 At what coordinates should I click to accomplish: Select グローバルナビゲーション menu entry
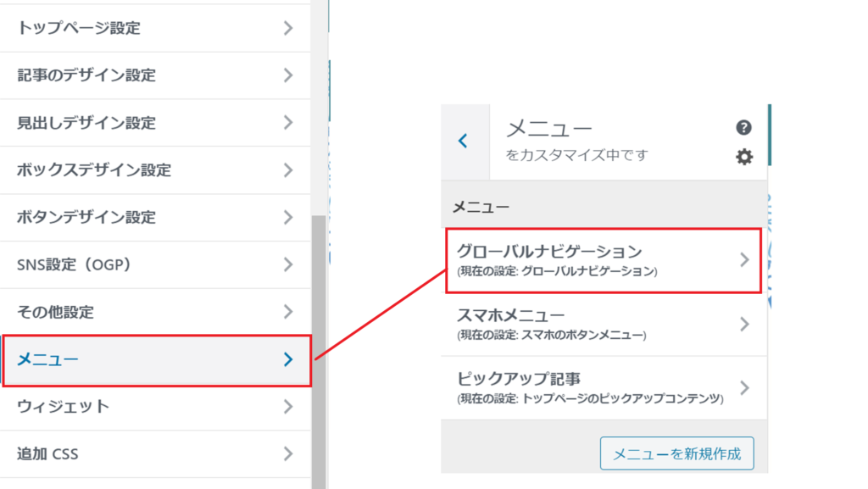(604, 260)
